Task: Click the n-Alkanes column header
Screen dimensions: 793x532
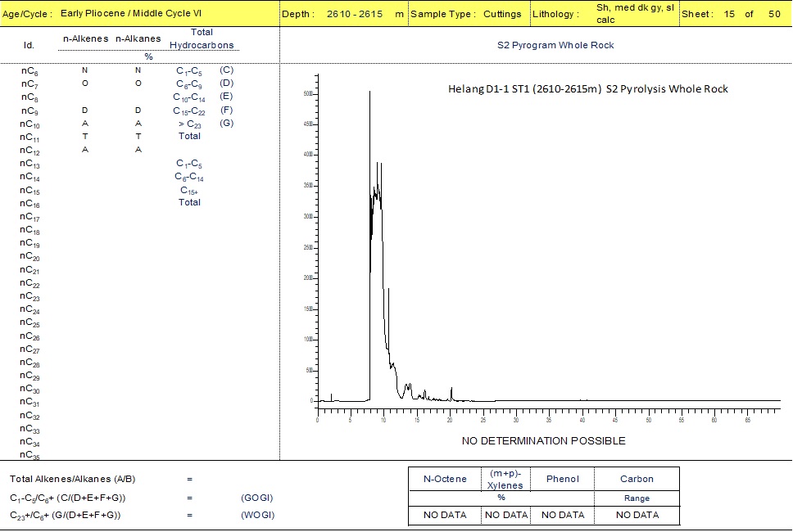Action: [x=138, y=38]
